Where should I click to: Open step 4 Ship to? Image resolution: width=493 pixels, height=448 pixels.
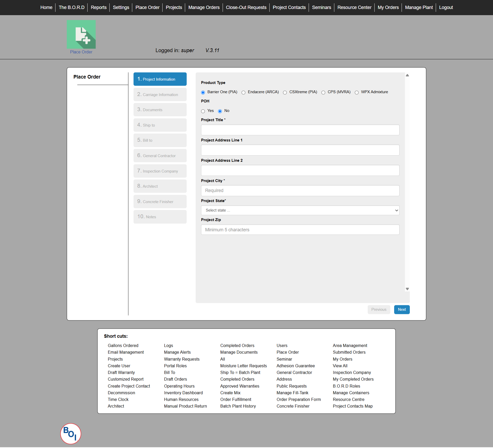(x=160, y=125)
